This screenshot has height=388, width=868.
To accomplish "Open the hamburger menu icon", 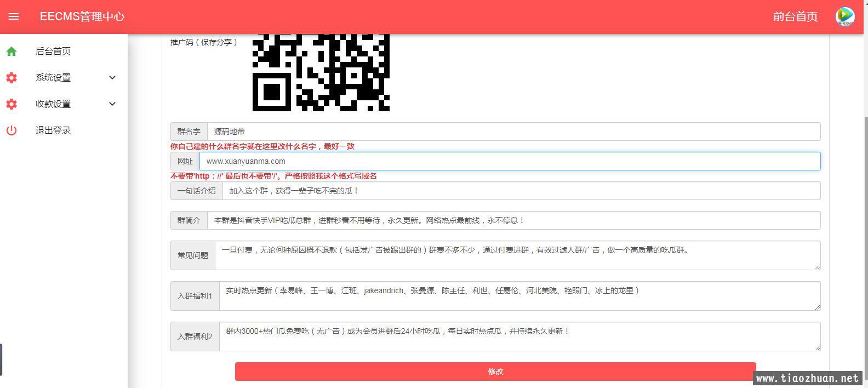I will pyautogui.click(x=14, y=16).
